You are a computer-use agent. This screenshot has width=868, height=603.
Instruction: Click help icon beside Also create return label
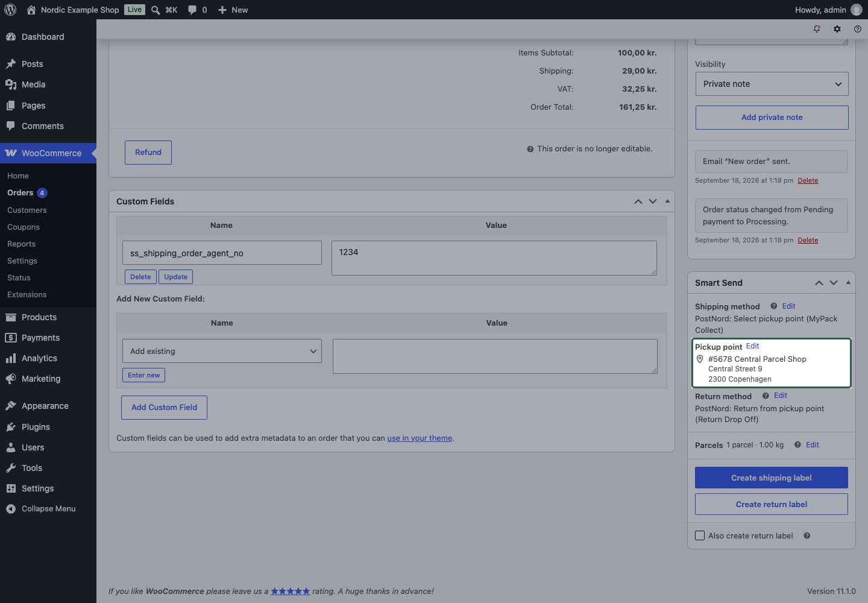pyautogui.click(x=807, y=535)
